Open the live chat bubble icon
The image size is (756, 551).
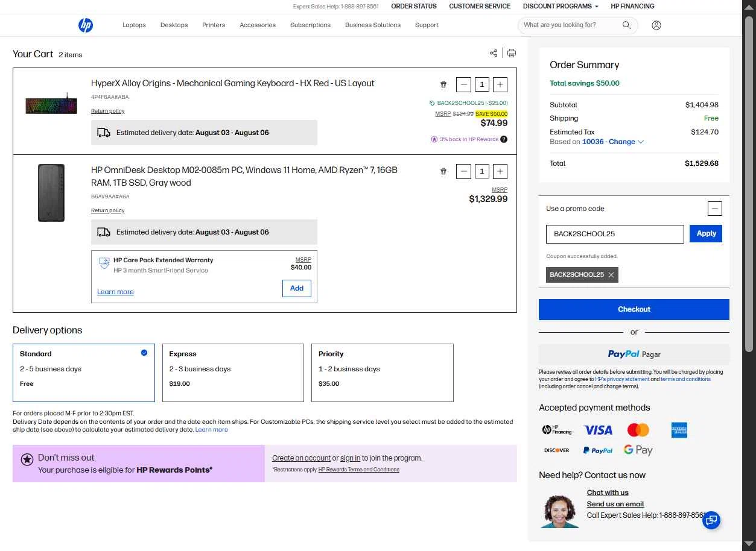(712, 520)
